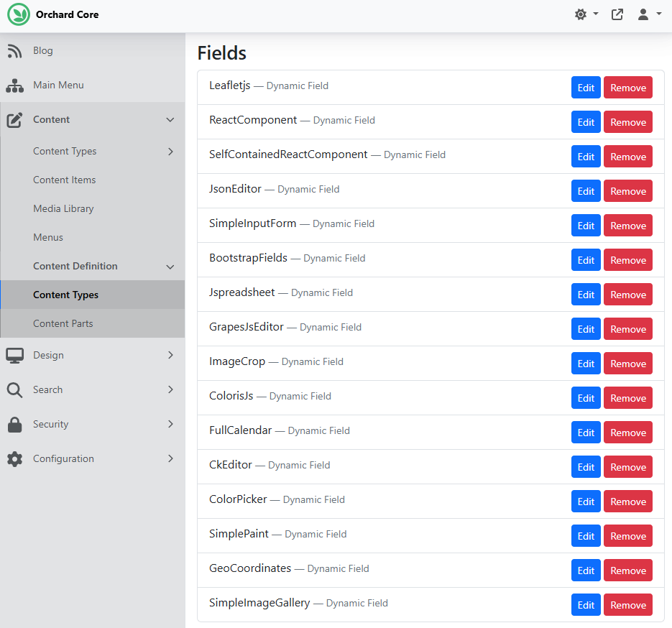672x628 pixels.
Task: Open Main Menu in the sidebar
Action: (59, 85)
